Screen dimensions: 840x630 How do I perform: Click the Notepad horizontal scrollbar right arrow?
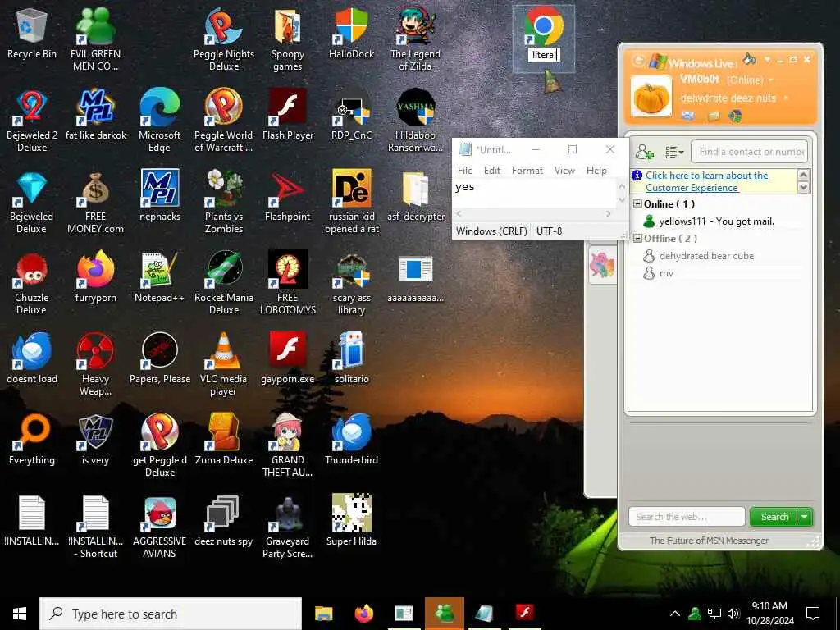tap(608, 214)
